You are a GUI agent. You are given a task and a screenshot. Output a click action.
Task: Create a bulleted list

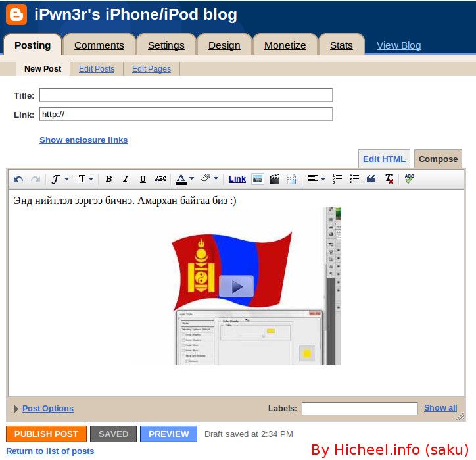click(354, 179)
